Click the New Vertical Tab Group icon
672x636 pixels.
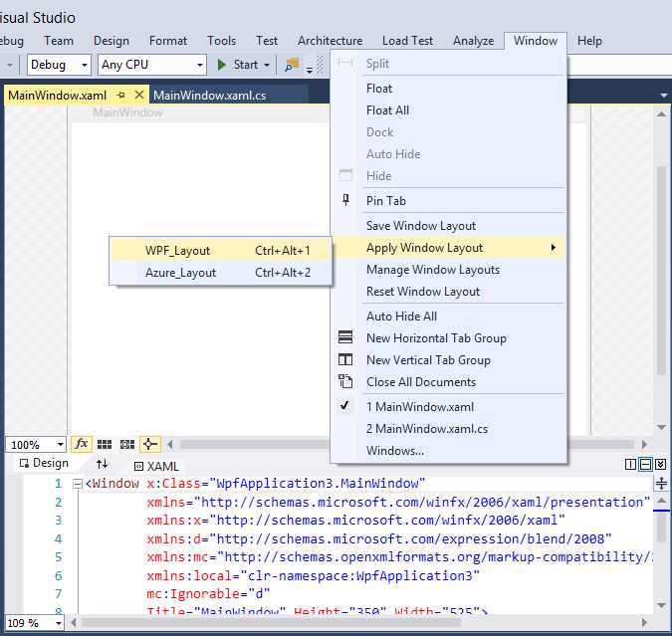pyautogui.click(x=345, y=359)
